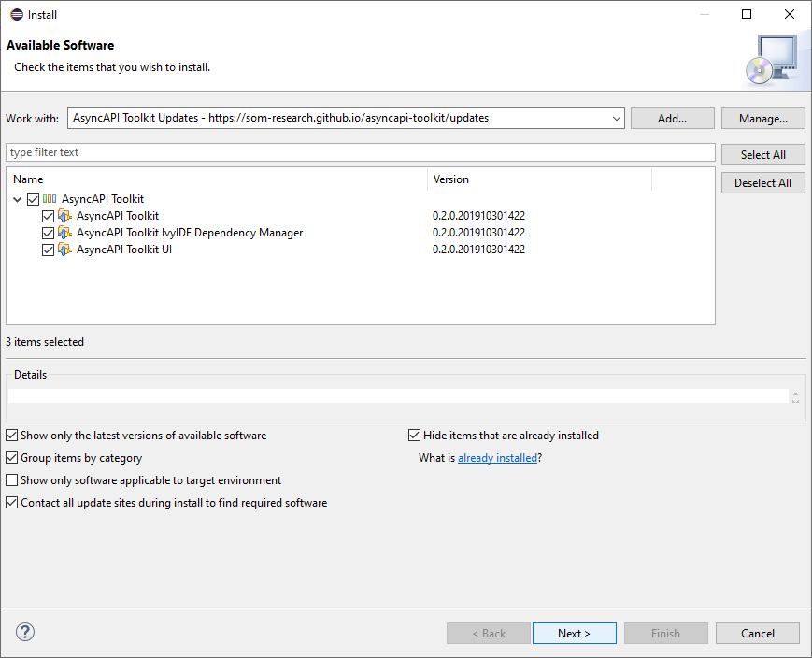The image size is (812, 658).
Task: Open the already installed link
Action: click(x=497, y=458)
